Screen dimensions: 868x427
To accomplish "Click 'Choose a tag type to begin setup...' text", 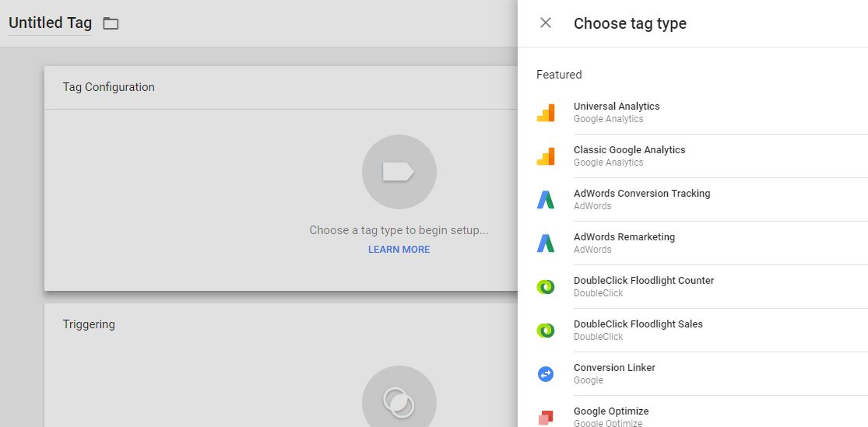I will pyautogui.click(x=399, y=230).
